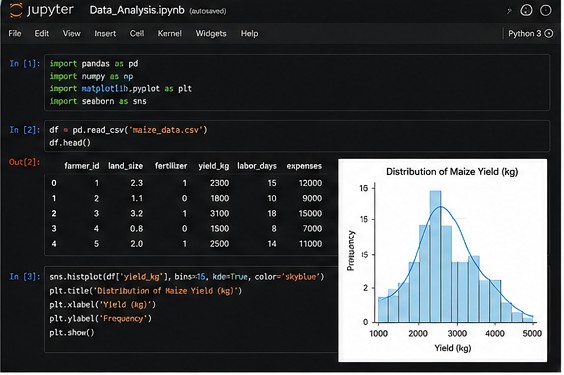Click the yield value 1800
The width and height of the screenshot is (564, 375).
219,198
